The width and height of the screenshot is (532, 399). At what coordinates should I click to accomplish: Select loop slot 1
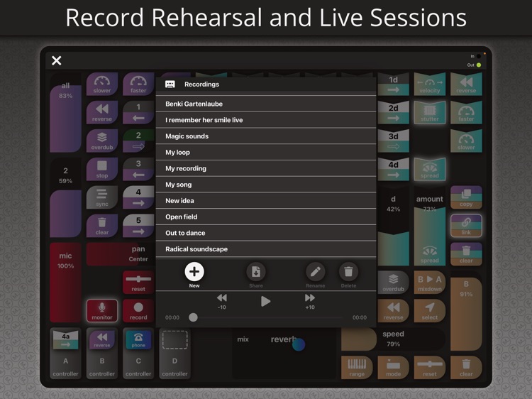click(x=138, y=112)
